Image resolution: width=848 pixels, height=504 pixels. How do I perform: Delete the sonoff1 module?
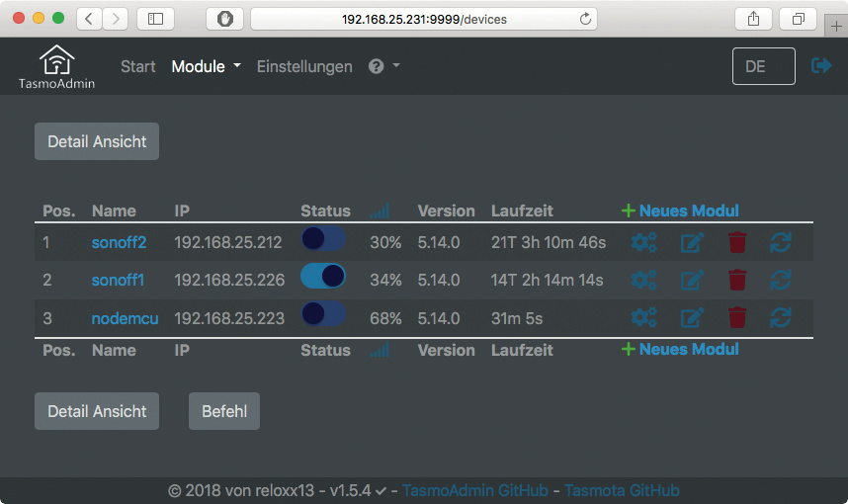(737, 280)
